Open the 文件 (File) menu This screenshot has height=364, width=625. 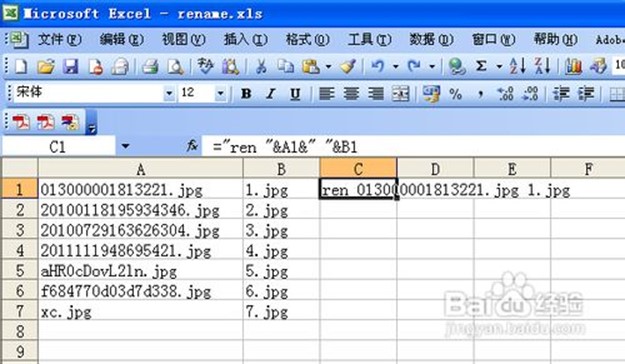[60, 39]
